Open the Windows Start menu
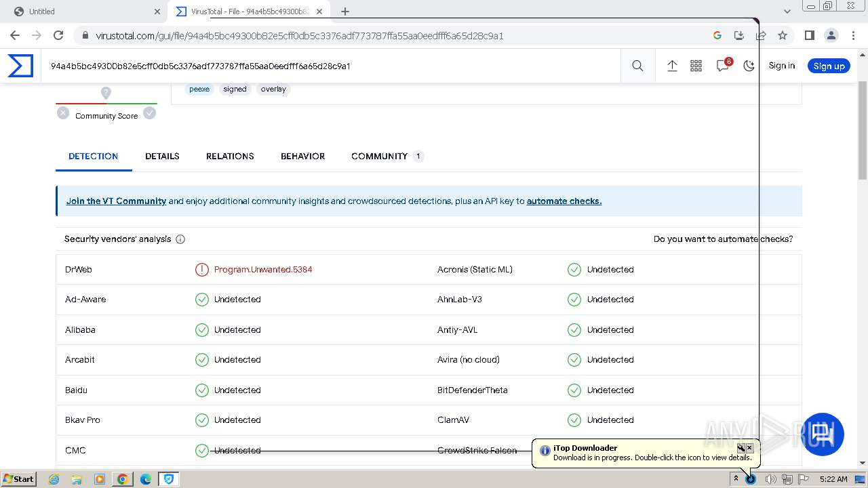Image resolution: width=868 pixels, height=488 pixels. coord(19,479)
